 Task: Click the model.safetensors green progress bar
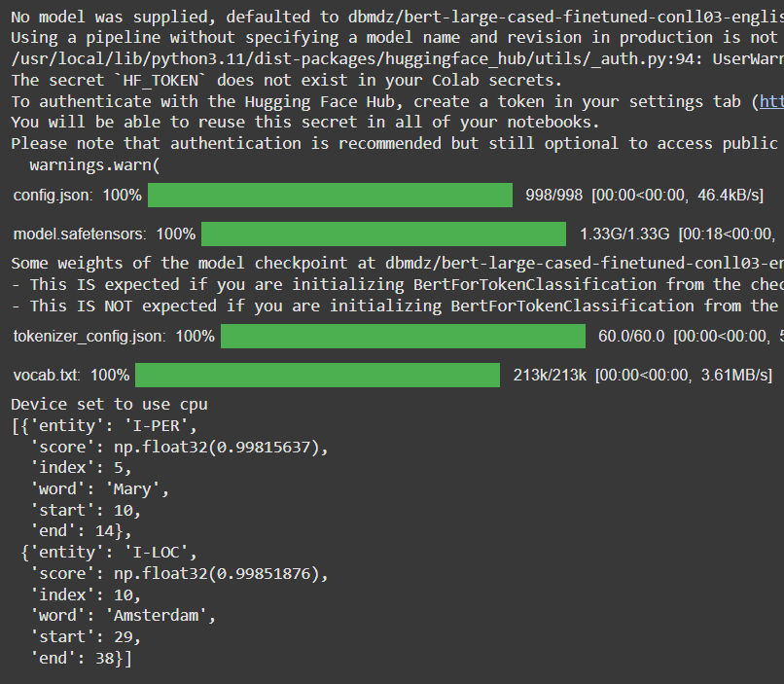383,234
